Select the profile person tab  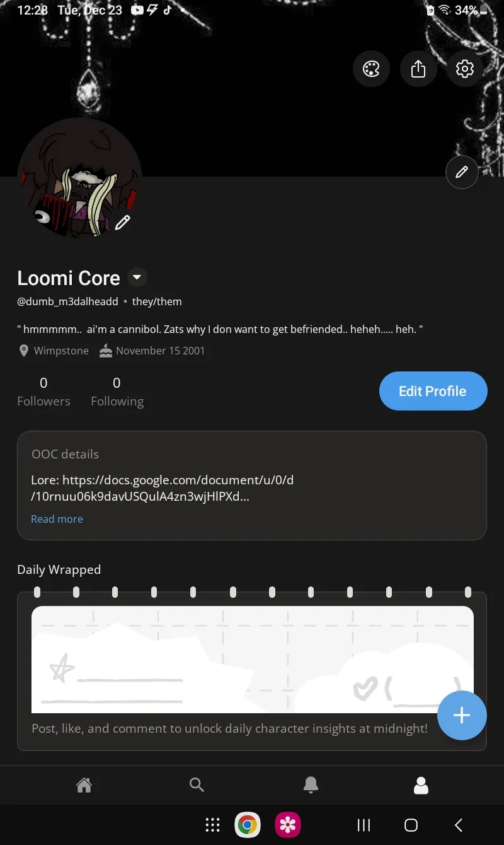(x=421, y=785)
